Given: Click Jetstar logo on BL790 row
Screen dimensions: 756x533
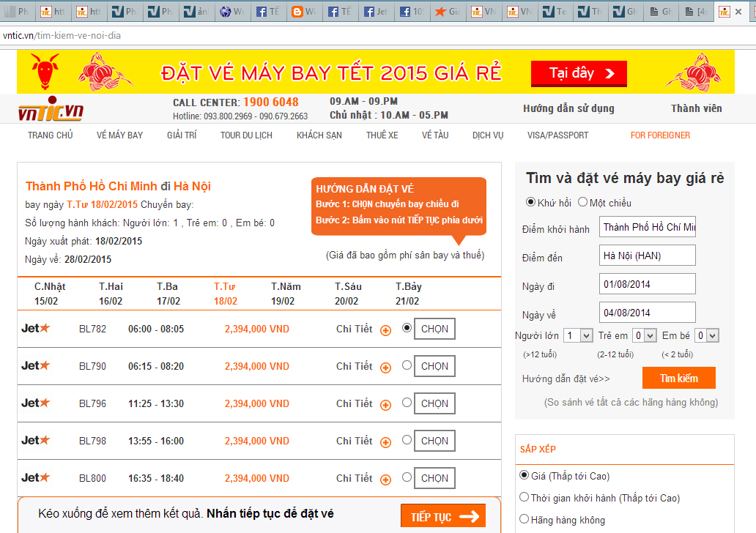Looking at the screenshot, I should coord(36,366).
